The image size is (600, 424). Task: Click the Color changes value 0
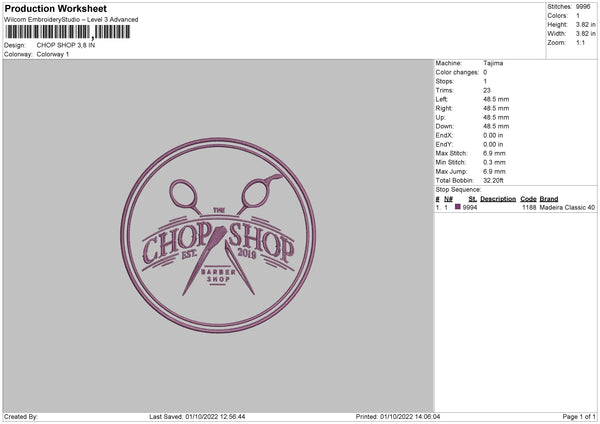(x=485, y=72)
